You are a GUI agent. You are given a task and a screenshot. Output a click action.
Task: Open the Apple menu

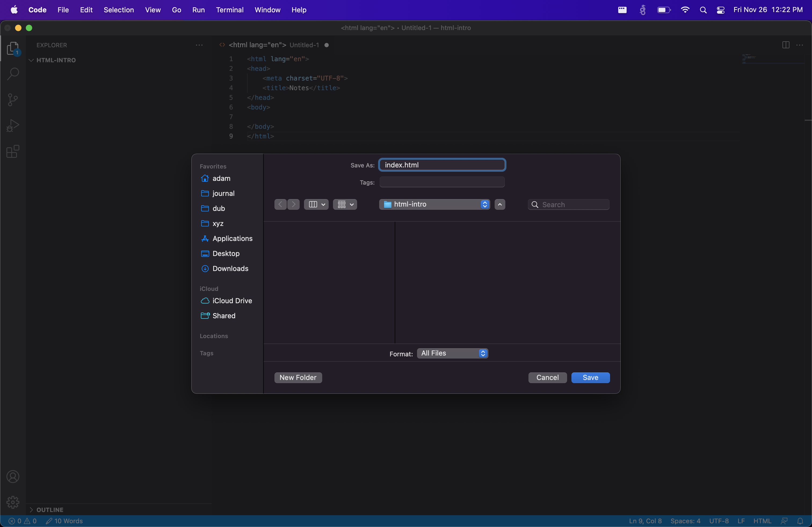[14, 10]
